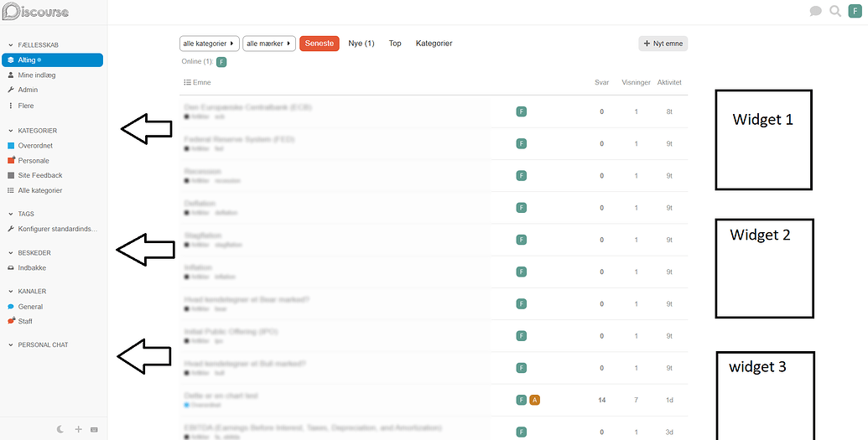Viewport: 868px width, 440px height.
Task: Click the search magnifier icon
Action: pos(835,11)
